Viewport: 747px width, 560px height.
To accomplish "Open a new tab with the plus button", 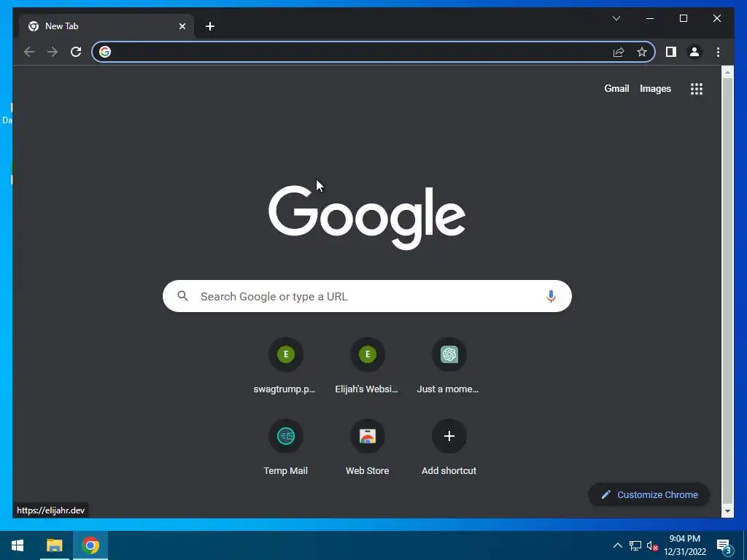I will click(210, 26).
